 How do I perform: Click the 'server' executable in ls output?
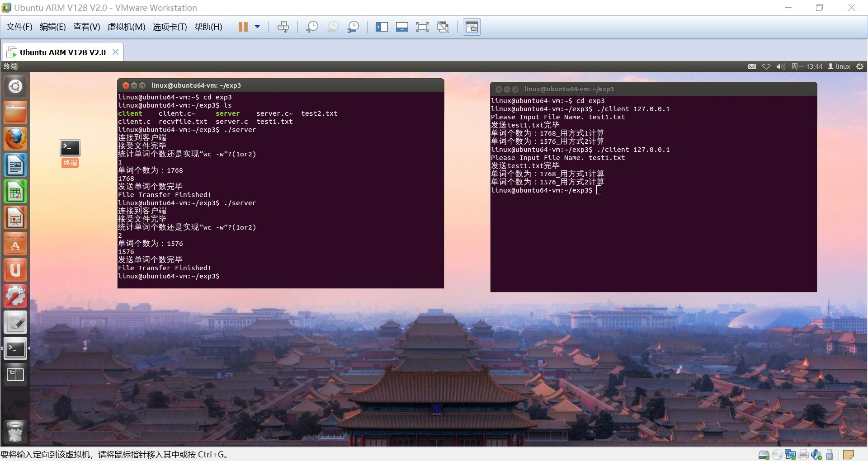227,113
